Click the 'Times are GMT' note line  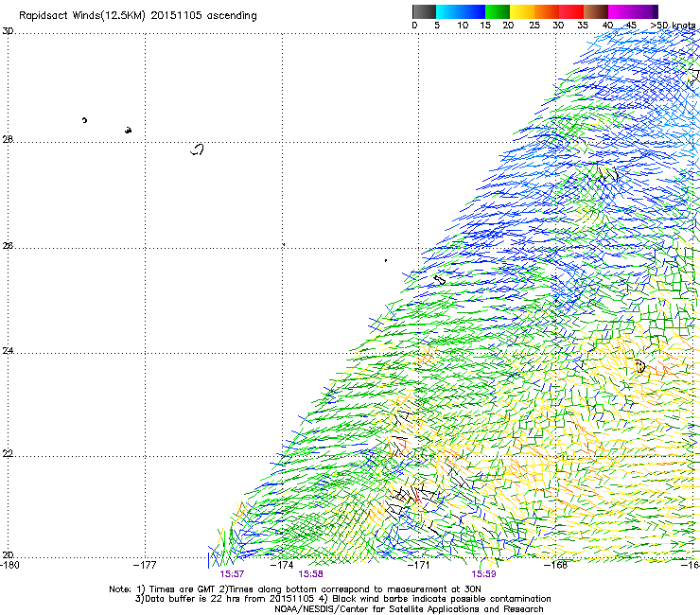tap(295, 589)
